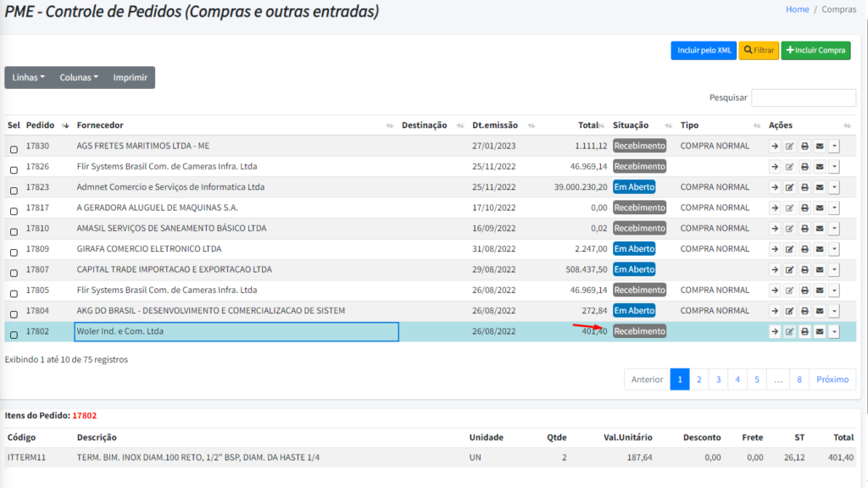Click the arrow icon for order 17810
The height and width of the screenshot is (488, 868).
point(775,229)
